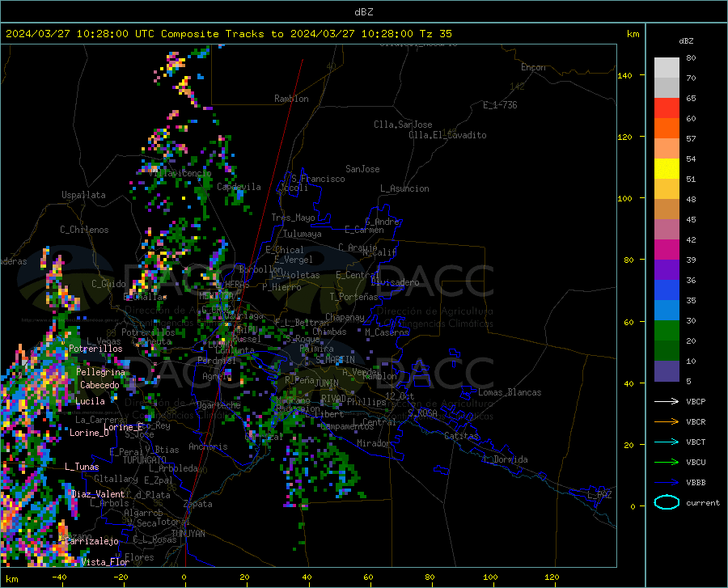Click the SanJose label
Screen dimensions: 728x588
coord(362,169)
